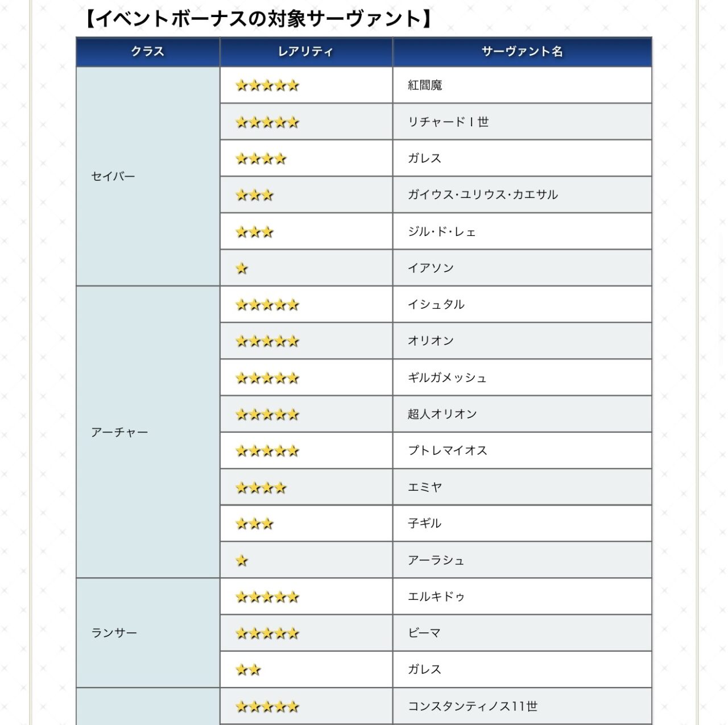Click the クラス column header
This screenshot has height=725, width=728.
click(148, 52)
